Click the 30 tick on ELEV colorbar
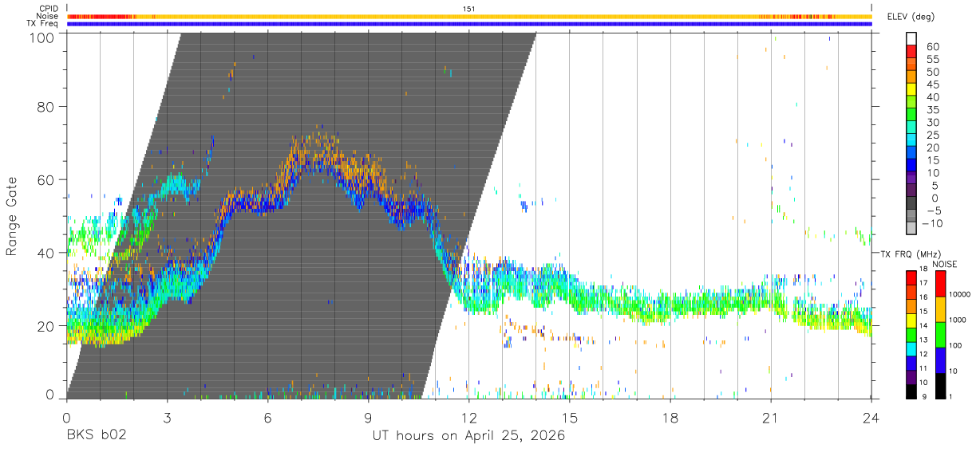 pos(932,122)
